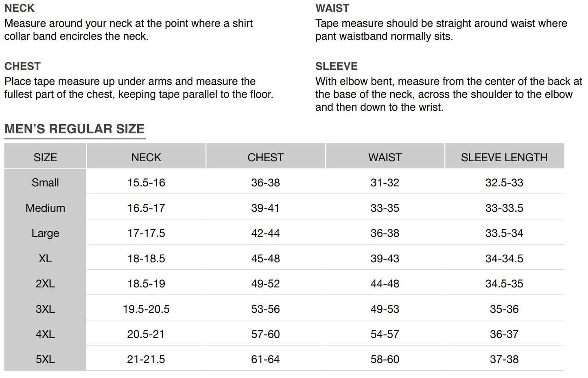This screenshot has height=378, width=588.
Task: Click the SIZE column header
Action: pos(45,157)
